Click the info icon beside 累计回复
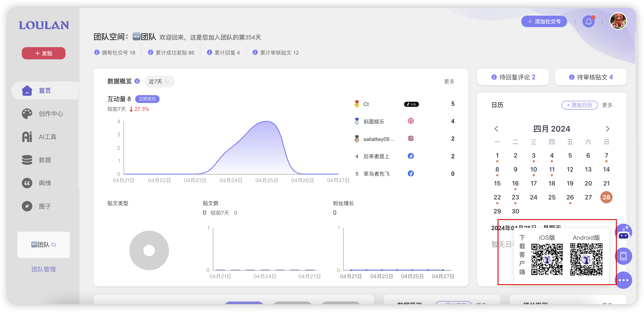644x312 pixels. click(x=210, y=52)
